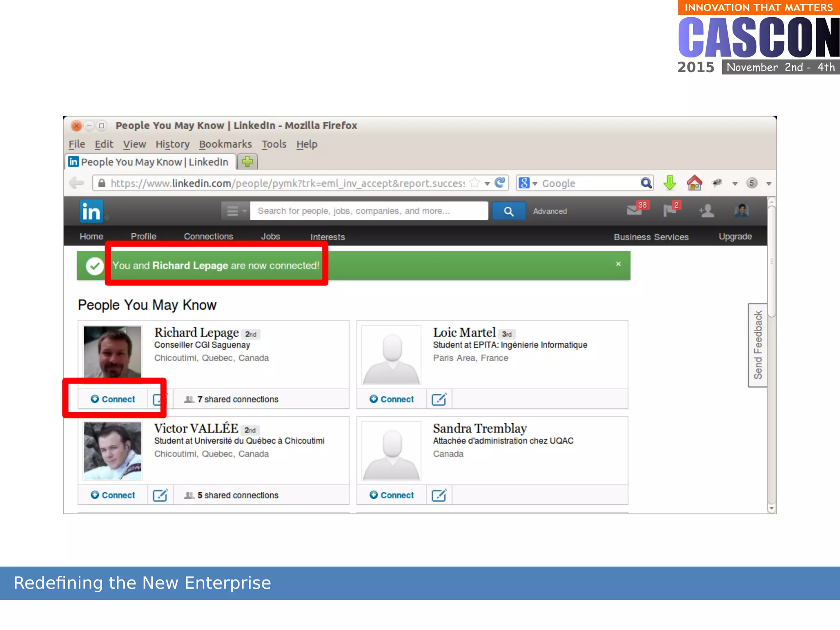Open the Connections navigation tab
840x630 pixels.
coord(208,237)
